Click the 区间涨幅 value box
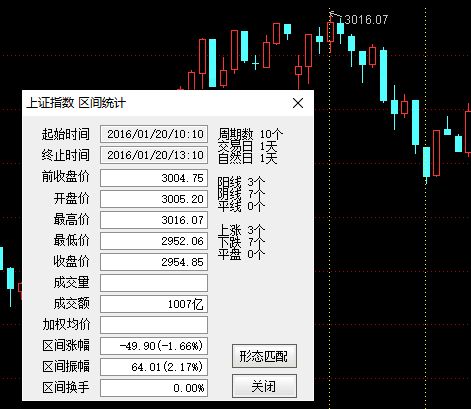Screen dimensions: 471x409 [154, 346]
